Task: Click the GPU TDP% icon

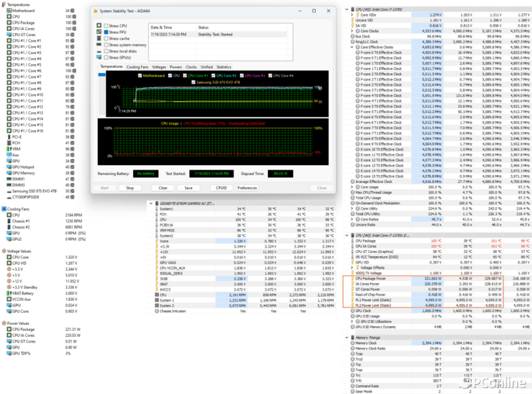Action: (9, 353)
